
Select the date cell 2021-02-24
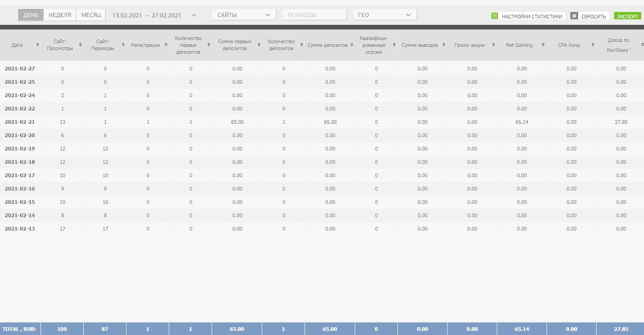point(20,95)
